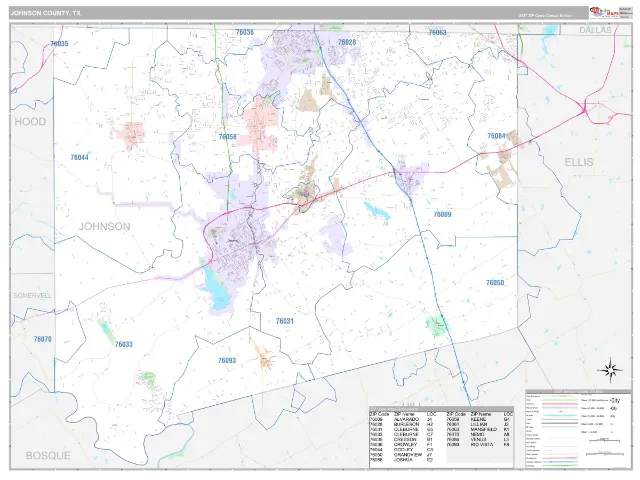Click the ELLIS county name

pyautogui.click(x=579, y=162)
